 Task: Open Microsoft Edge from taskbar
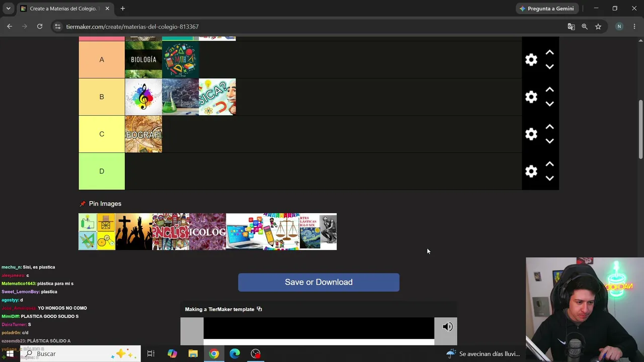click(235, 354)
